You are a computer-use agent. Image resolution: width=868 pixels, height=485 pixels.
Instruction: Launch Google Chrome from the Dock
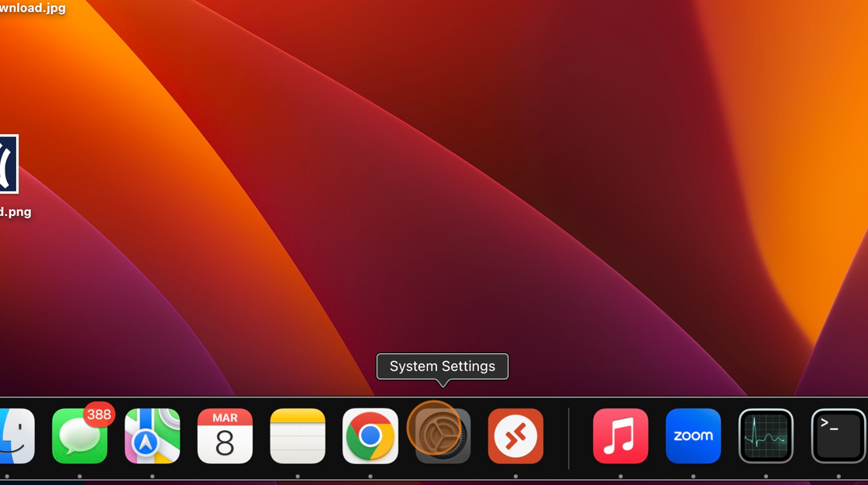pyautogui.click(x=370, y=436)
